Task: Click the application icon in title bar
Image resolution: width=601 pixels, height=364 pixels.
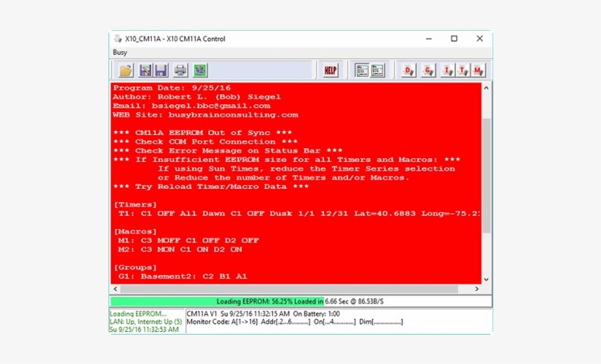Action: point(118,39)
